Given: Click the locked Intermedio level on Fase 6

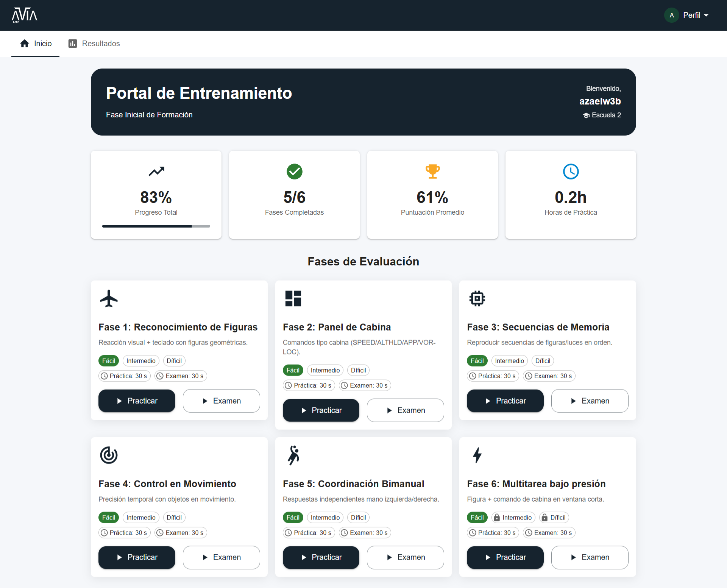Looking at the screenshot, I should (513, 517).
